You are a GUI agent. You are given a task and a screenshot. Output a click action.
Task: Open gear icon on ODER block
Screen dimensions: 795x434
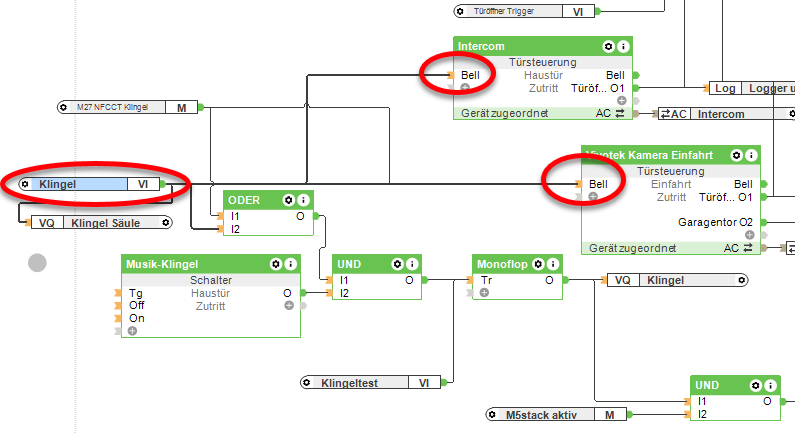click(x=288, y=200)
